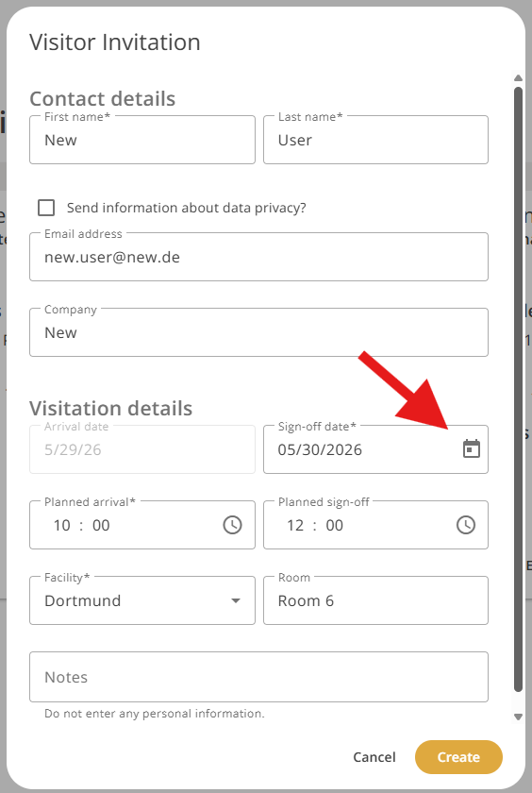532x793 pixels.
Task: Click the Visitor Invitation title
Action: [115, 42]
